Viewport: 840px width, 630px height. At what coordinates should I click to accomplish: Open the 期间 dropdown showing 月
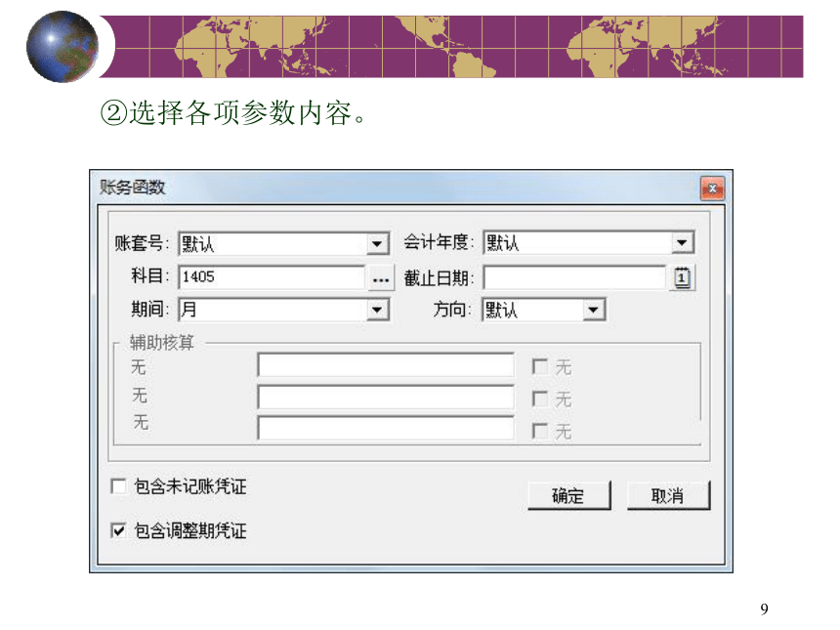coord(283,310)
